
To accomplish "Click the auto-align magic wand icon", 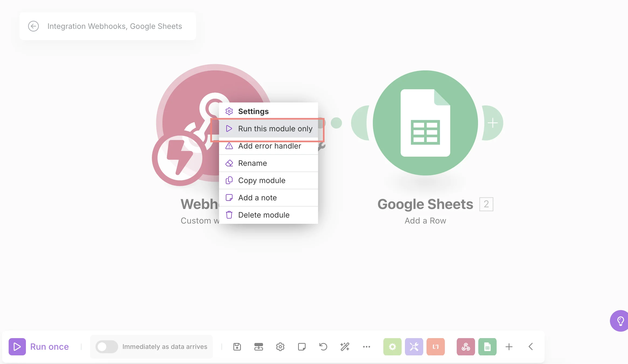I will [345, 346].
